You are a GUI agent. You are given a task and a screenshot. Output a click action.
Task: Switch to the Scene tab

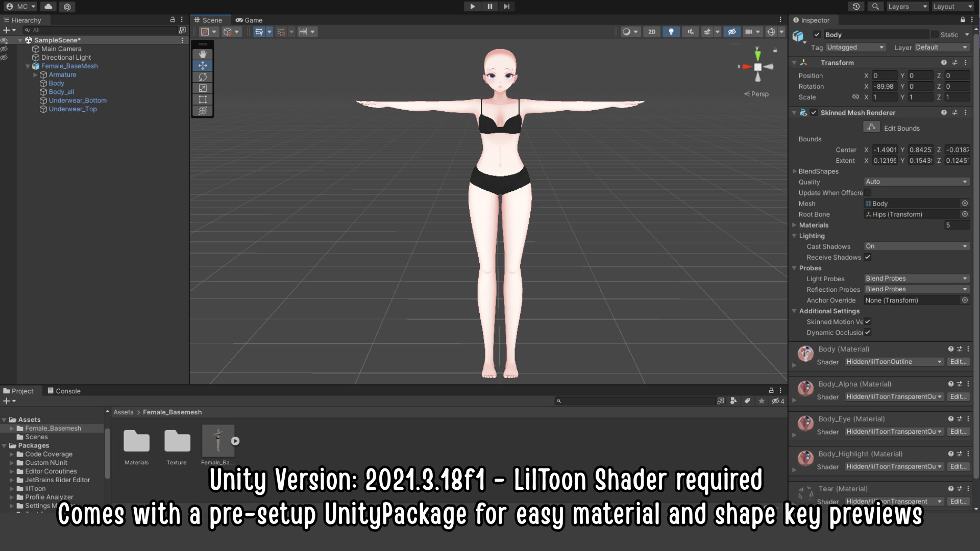click(209, 20)
